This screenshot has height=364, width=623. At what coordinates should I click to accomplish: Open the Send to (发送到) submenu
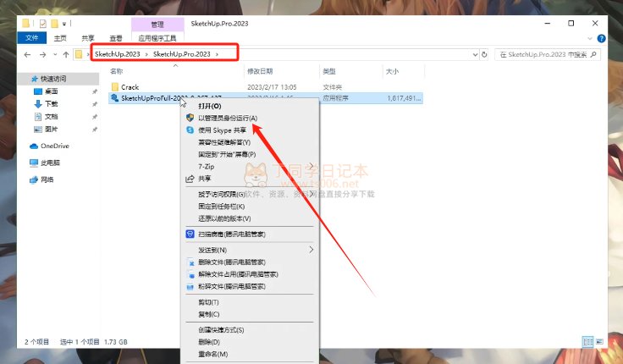pyautogui.click(x=212, y=250)
